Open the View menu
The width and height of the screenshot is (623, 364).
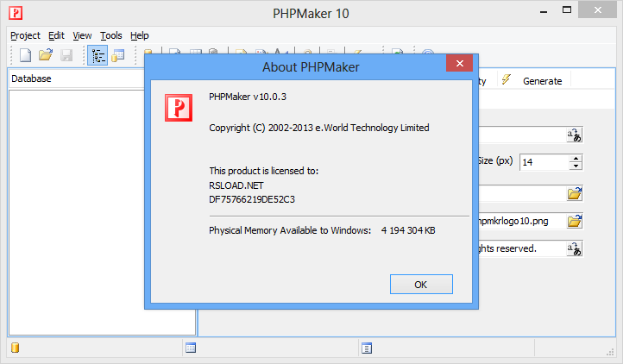(x=82, y=35)
